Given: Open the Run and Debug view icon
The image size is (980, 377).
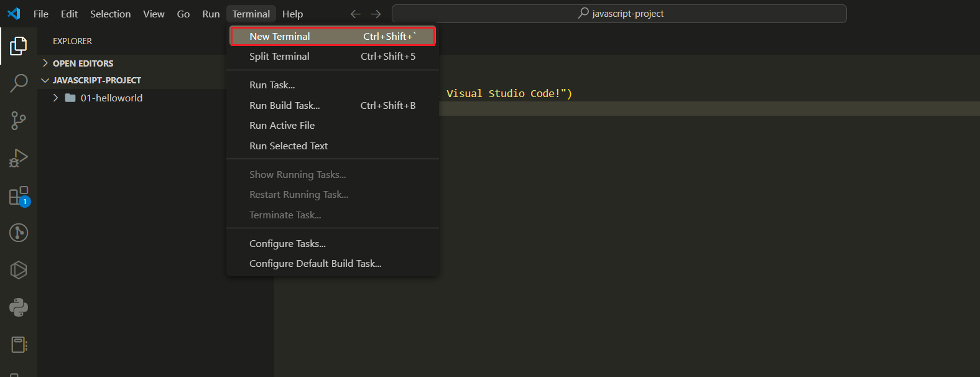Looking at the screenshot, I should (19, 158).
